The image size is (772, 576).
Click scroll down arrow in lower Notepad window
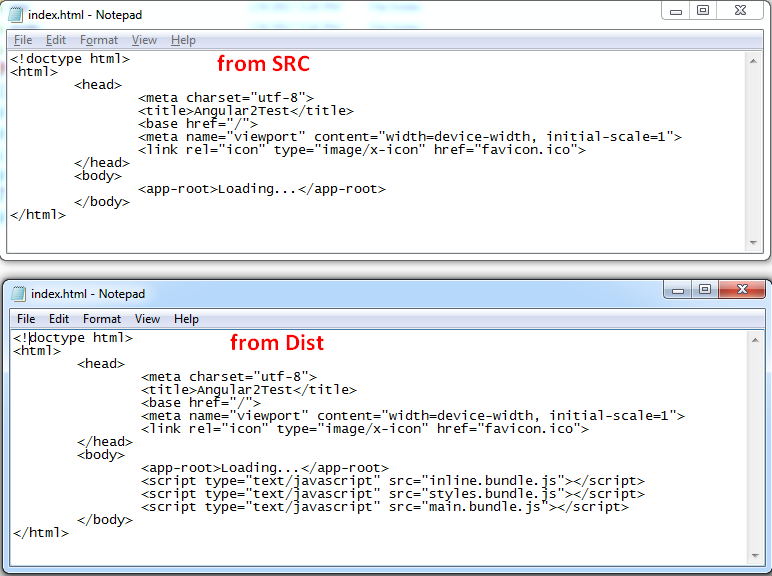tap(755, 556)
